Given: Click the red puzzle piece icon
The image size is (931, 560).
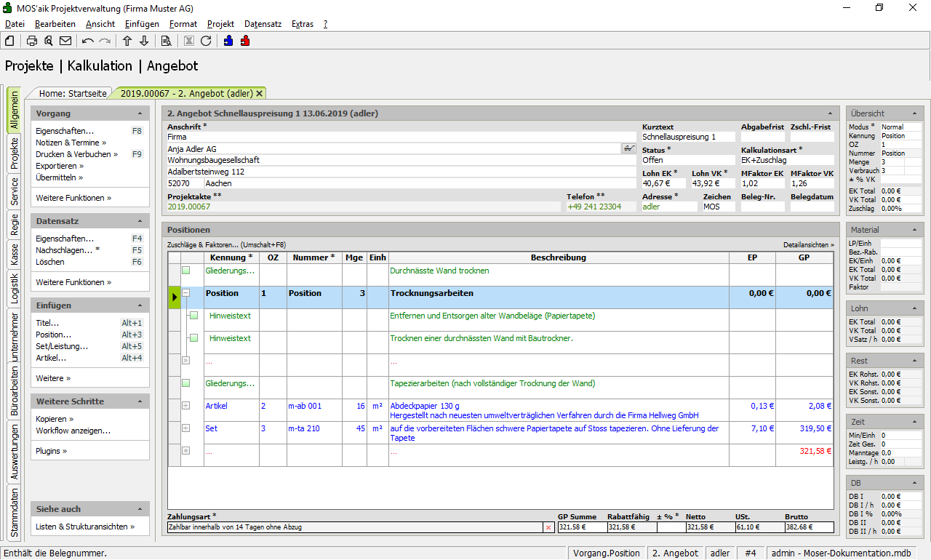Looking at the screenshot, I should pyautogui.click(x=245, y=41).
